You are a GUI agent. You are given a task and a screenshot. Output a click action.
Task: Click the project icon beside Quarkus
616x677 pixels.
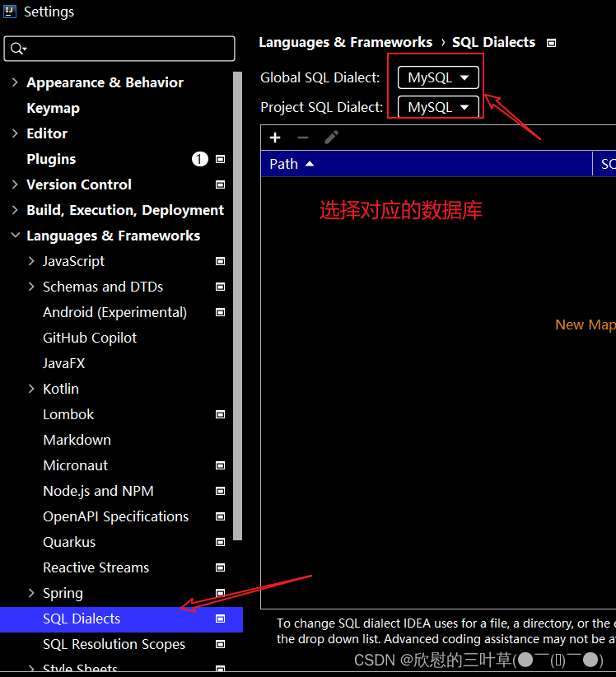220,542
